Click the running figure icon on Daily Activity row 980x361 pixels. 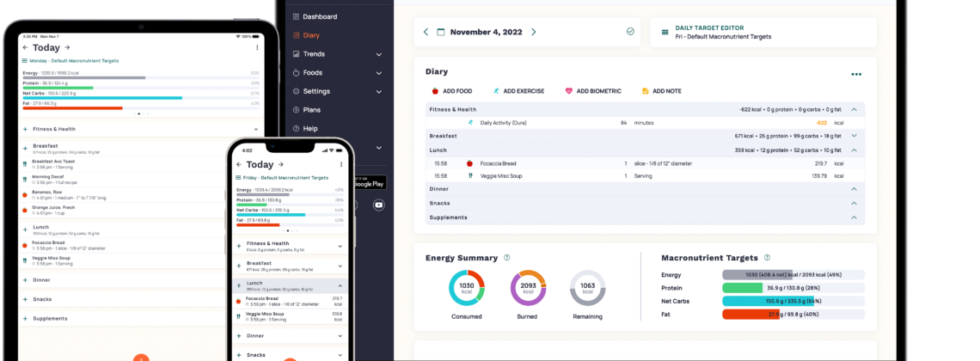click(x=470, y=123)
